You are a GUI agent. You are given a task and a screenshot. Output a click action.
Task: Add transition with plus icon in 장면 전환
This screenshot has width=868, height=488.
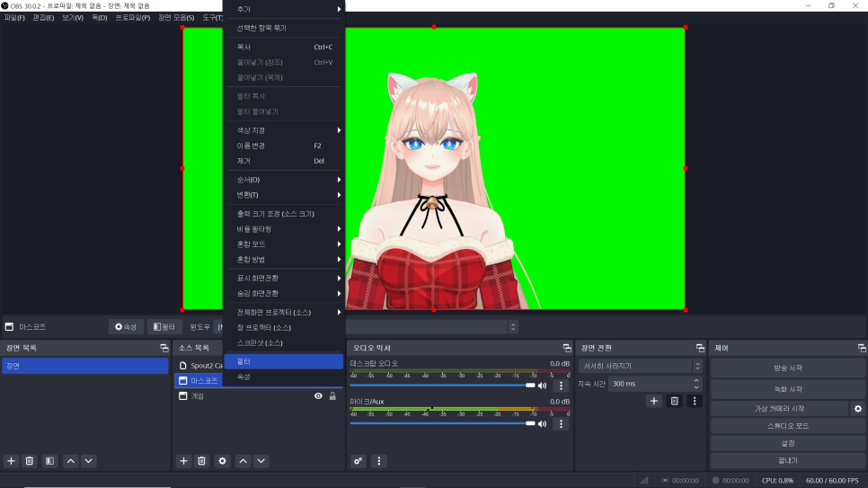click(x=654, y=401)
